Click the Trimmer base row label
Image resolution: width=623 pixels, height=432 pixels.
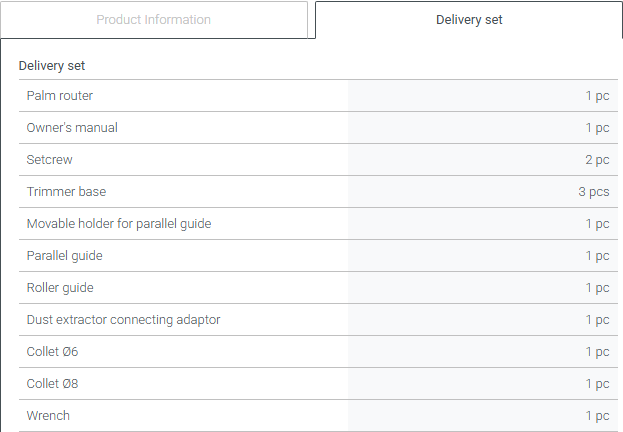(x=66, y=192)
